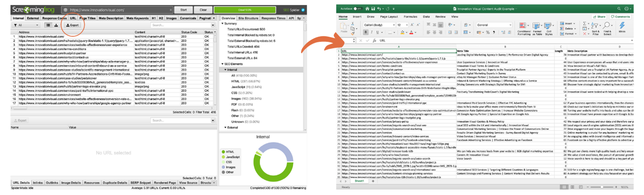
Task: Open the All filter dropdown
Action: (27, 25)
